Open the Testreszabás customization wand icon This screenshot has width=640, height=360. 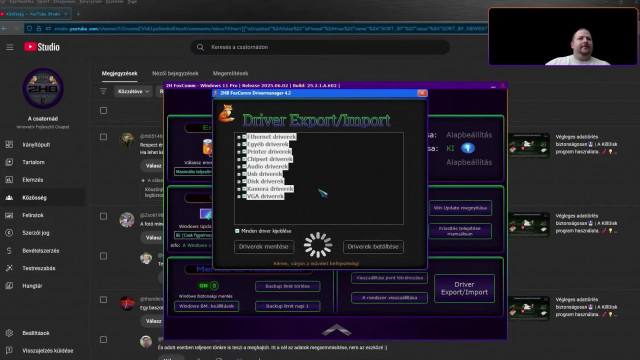[9, 268]
